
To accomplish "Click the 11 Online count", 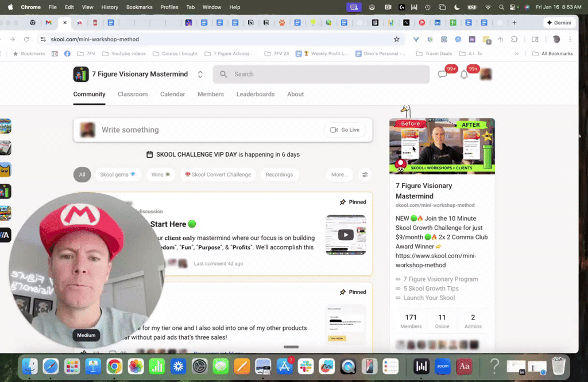I will pyautogui.click(x=442, y=321).
